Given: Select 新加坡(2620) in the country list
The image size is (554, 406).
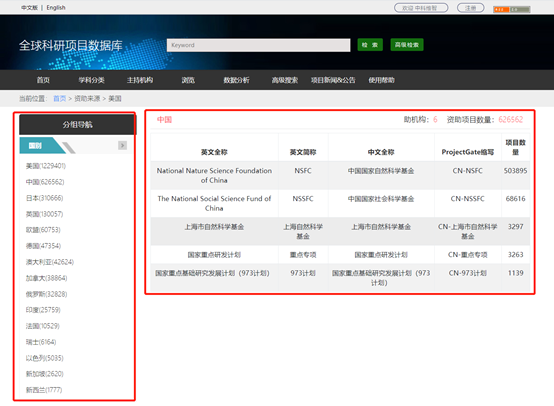Looking at the screenshot, I should (45, 374).
